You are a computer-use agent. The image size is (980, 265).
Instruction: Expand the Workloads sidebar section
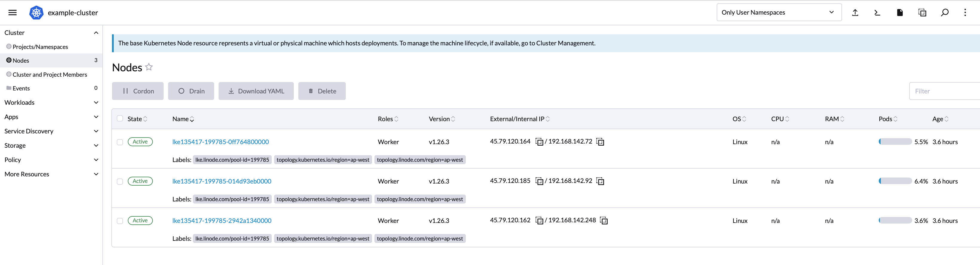coord(51,103)
